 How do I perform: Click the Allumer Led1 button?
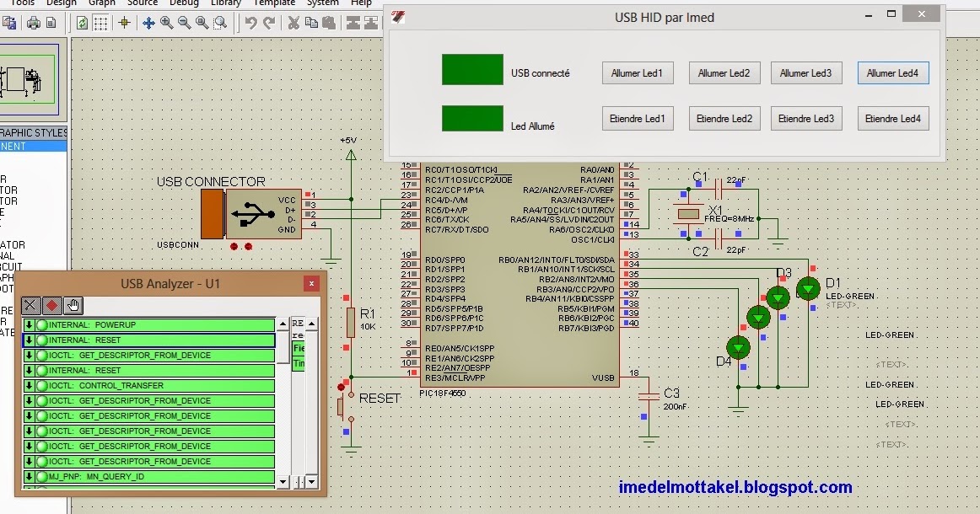(x=638, y=72)
